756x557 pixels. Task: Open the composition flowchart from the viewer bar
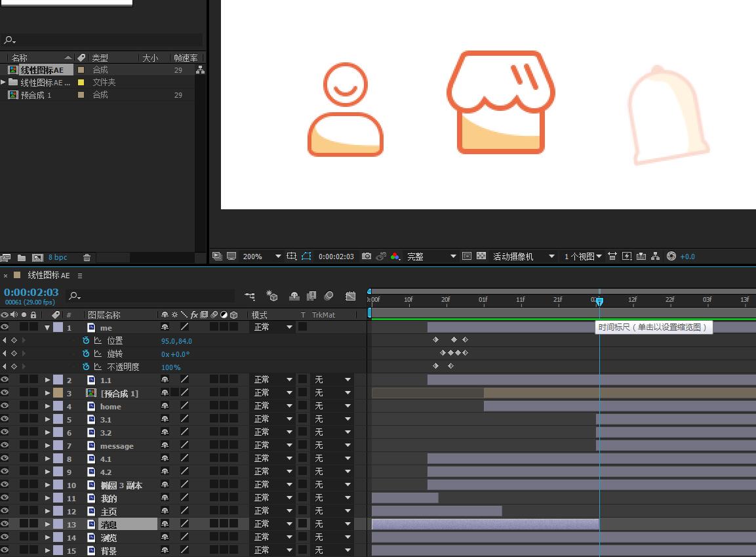pos(655,257)
